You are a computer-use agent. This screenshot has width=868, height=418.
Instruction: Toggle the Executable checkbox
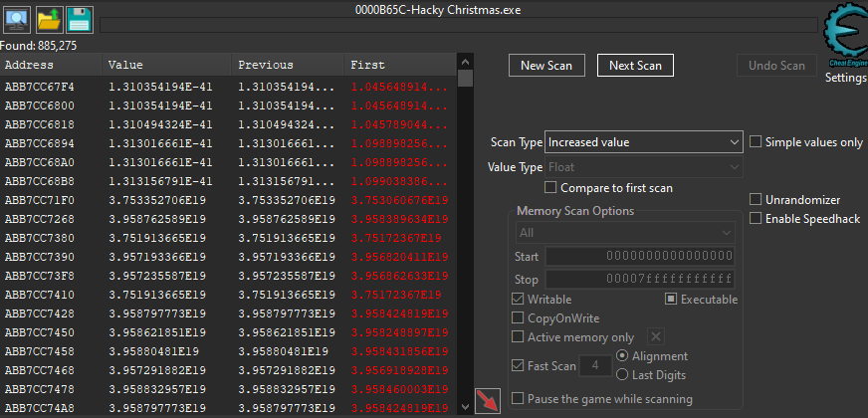tap(702, 300)
